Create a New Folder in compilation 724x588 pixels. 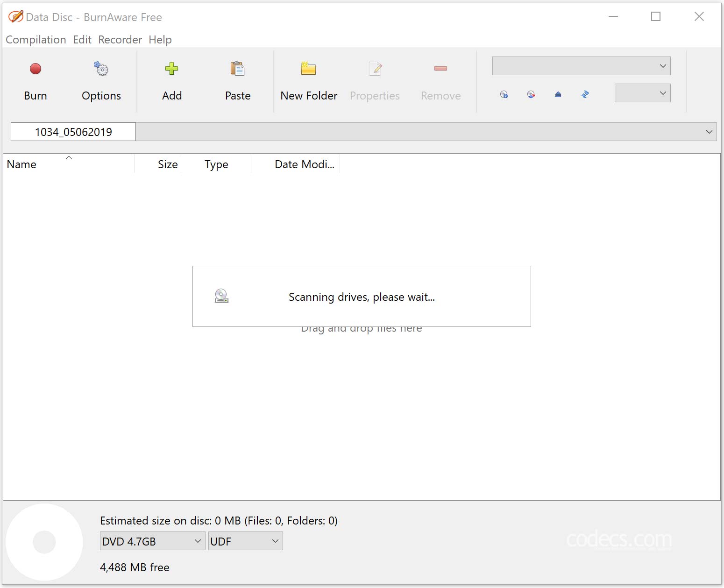(309, 82)
